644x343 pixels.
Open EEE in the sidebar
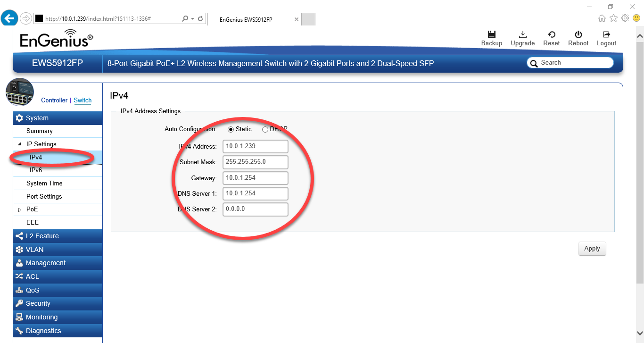coord(58,223)
